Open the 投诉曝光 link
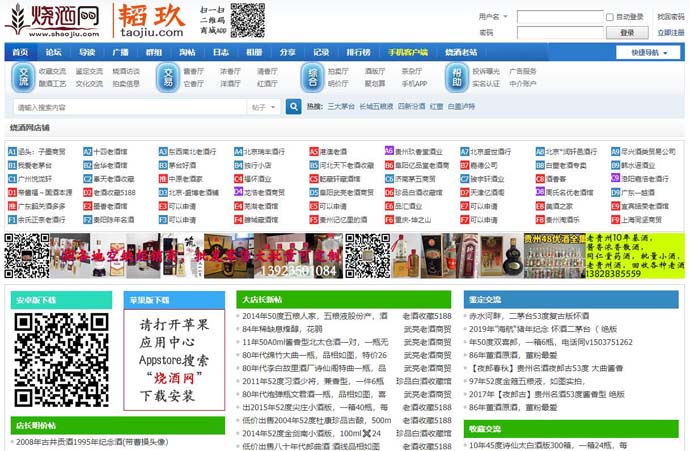The image size is (690, 451). [x=486, y=71]
